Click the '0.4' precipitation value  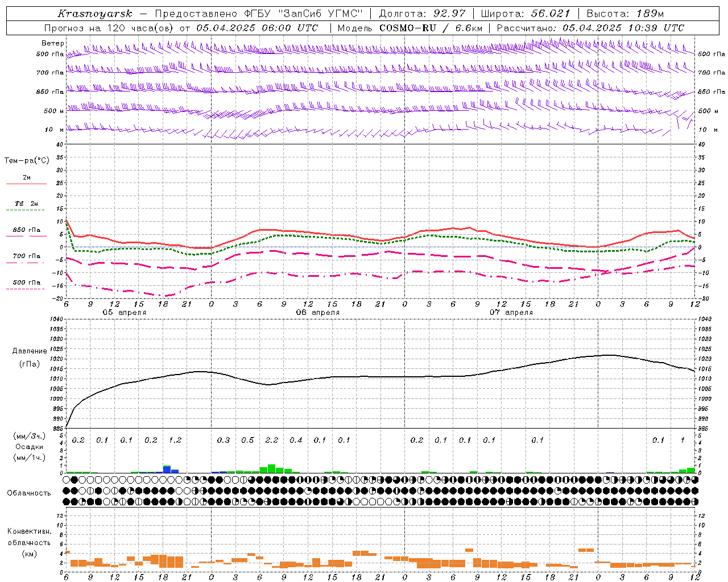[x=296, y=440]
